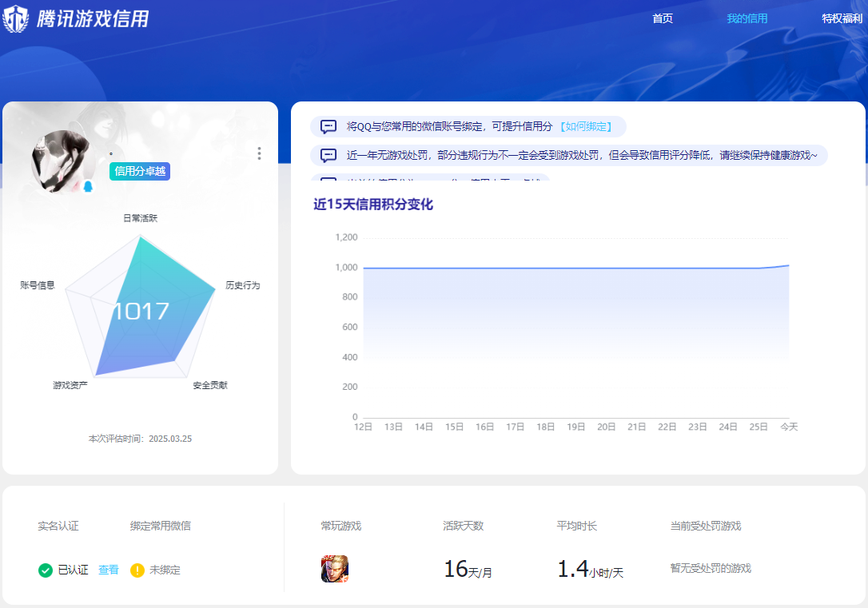
Task: Click the 1.4小时/天 average duration value
Action: click(x=590, y=570)
